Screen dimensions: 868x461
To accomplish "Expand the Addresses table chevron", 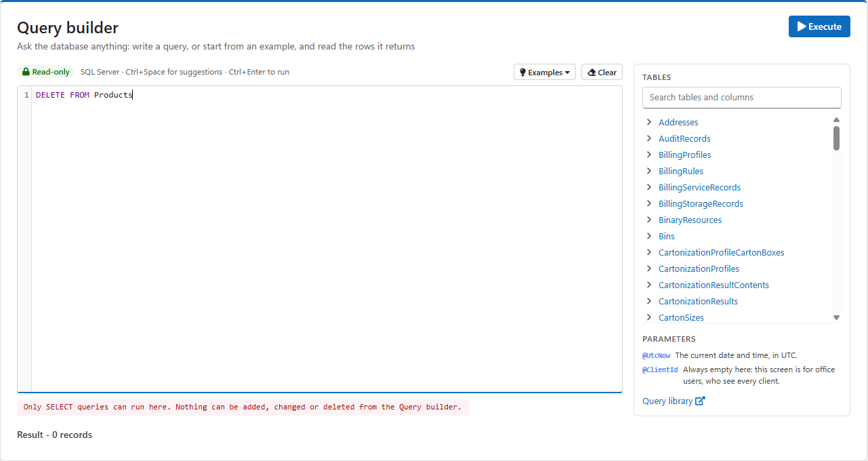I will pos(649,122).
